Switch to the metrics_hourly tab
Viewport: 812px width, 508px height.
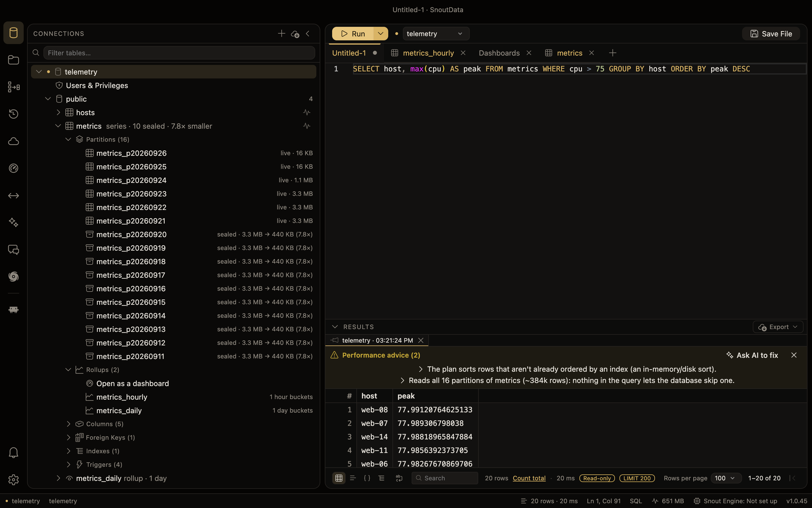(x=429, y=53)
